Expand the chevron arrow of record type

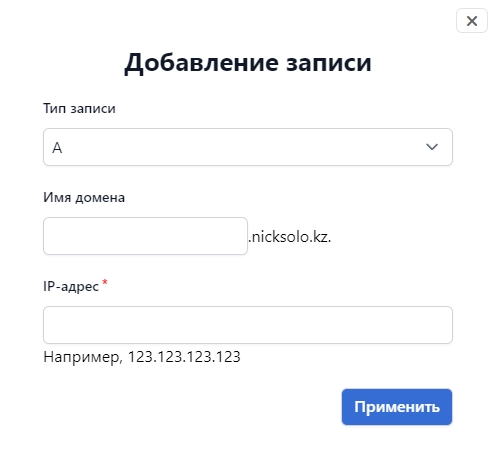[432, 147]
